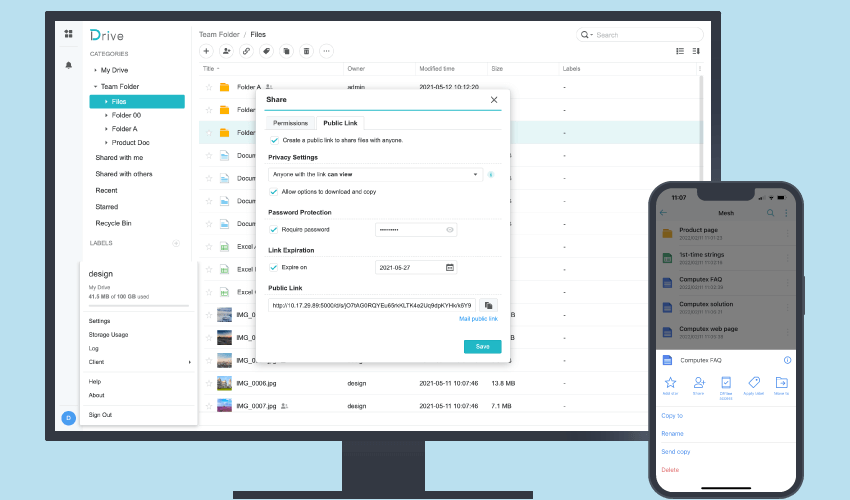
Task: Toggle the Expire on checkbox
Action: (274, 267)
